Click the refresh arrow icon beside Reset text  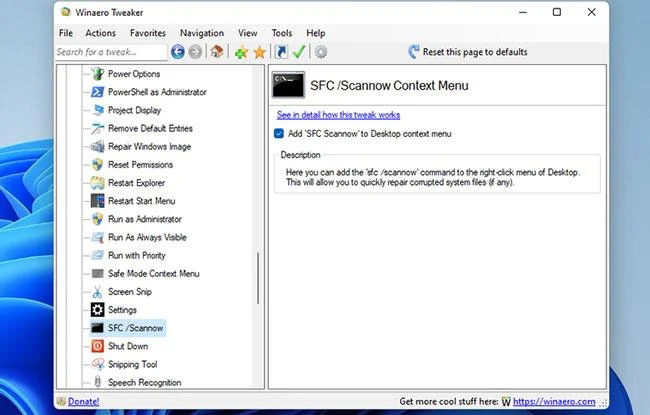(x=413, y=52)
